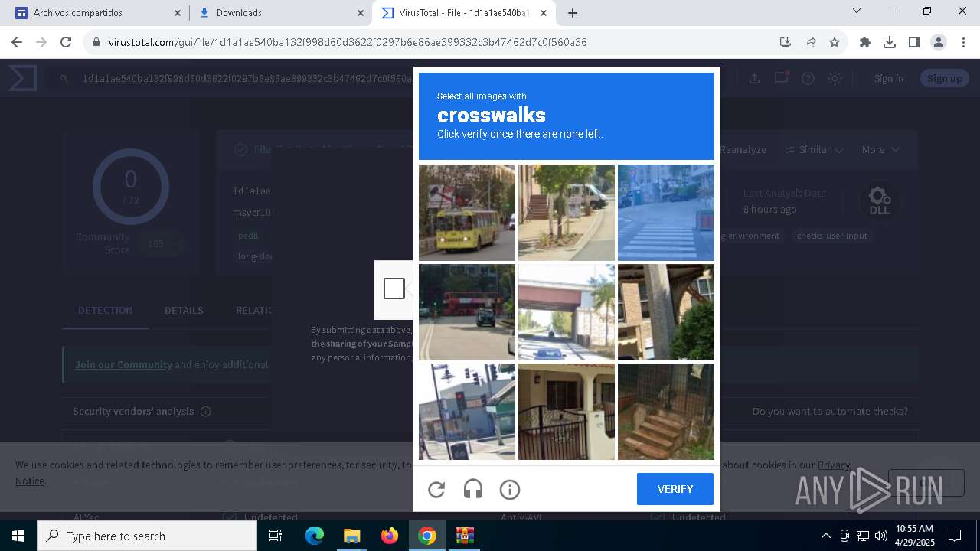Click the Windows taskbar search box
This screenshot has width=980, height=551.
(x=147, y=536)
